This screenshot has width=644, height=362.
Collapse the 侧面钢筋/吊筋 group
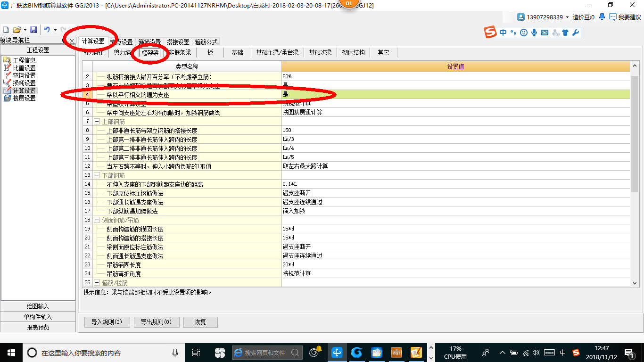click(x=97, y=220)
